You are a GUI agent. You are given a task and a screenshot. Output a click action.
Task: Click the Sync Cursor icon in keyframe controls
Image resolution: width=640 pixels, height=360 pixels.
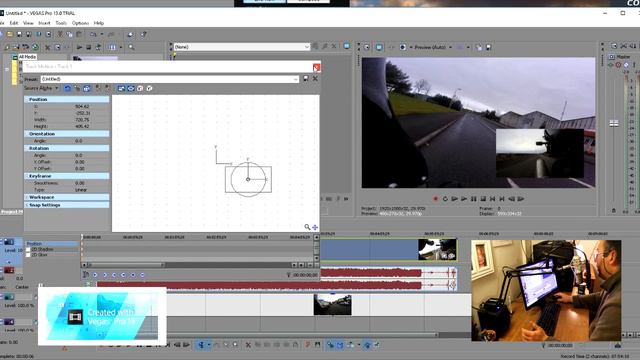coord(86,275)
